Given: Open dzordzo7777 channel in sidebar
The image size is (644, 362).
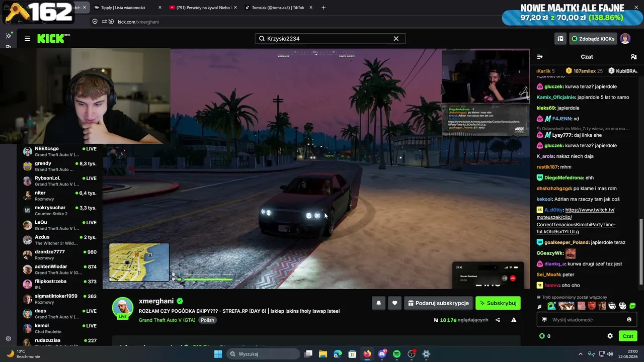Looking at the screenshot, I should (60, 255).
